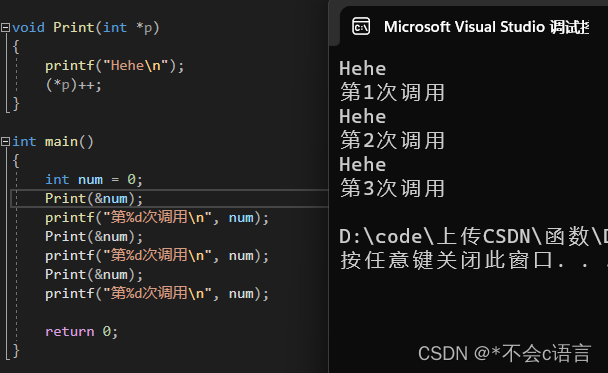Collapse the void Print function block

tap(5, 28)
